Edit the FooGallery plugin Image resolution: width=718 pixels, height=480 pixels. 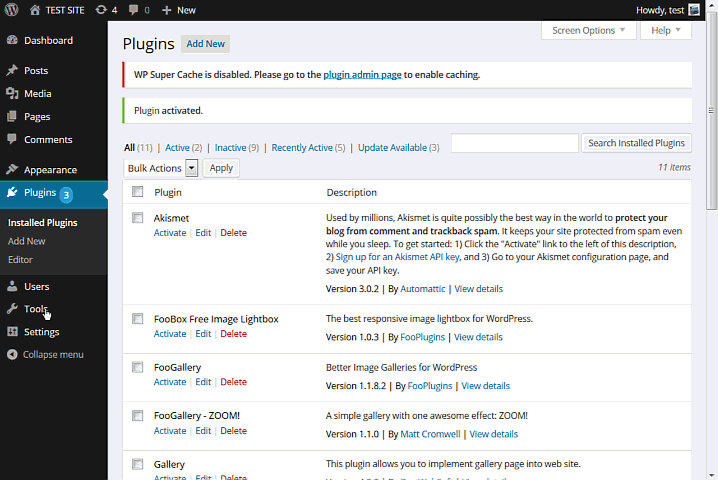[203, 382]
